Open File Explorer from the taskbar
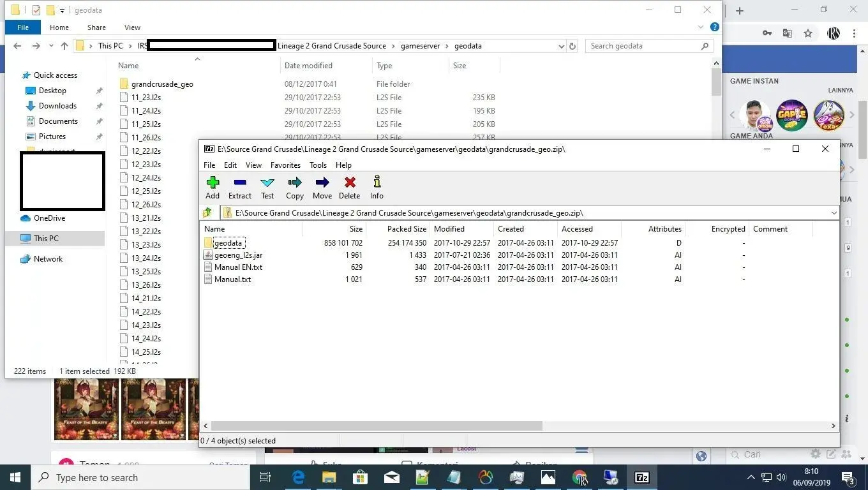This screenshot has height=490, width=868. 329,477
